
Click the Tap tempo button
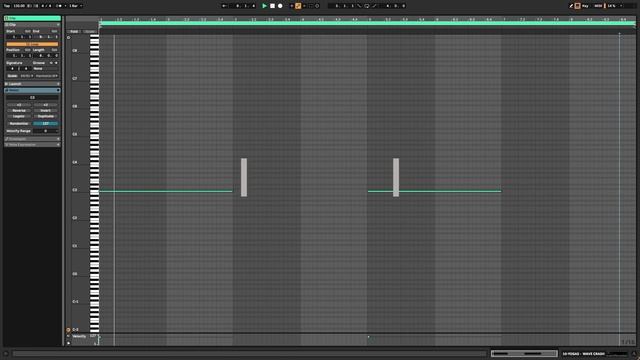point(7,6)
